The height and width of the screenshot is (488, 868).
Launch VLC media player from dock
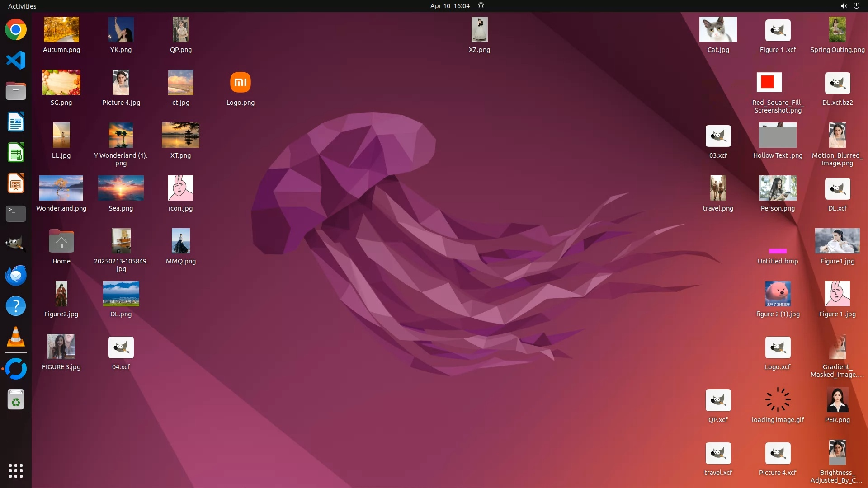point(16,337)
